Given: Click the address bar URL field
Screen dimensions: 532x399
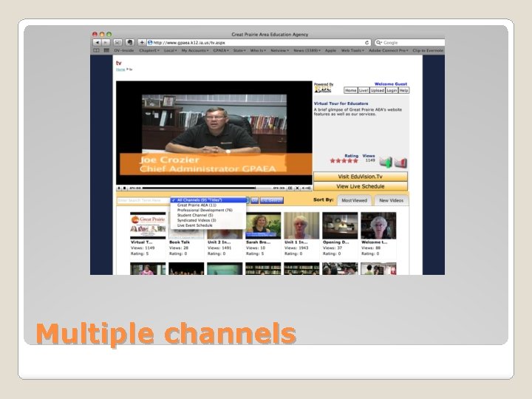Looking at the screenshot, I should 259,42.
